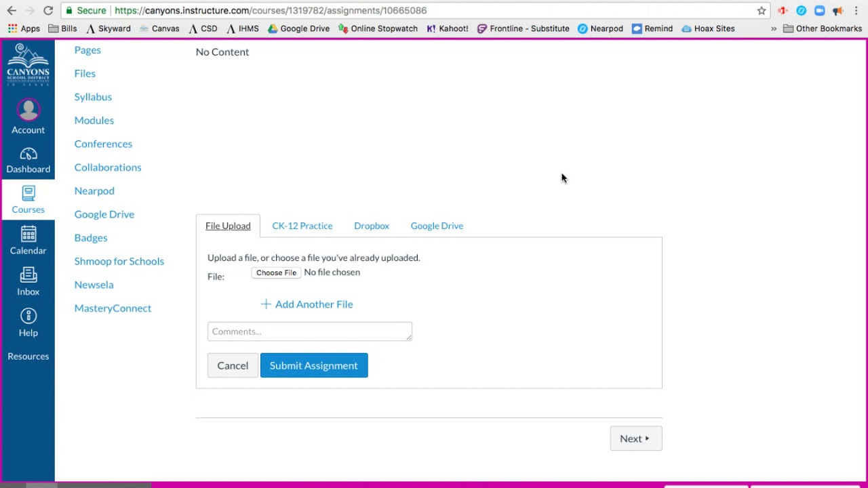This screenshot has width=868, height=488.
Task: Open the Bills bookmark folder
Action: coord(62,28)
